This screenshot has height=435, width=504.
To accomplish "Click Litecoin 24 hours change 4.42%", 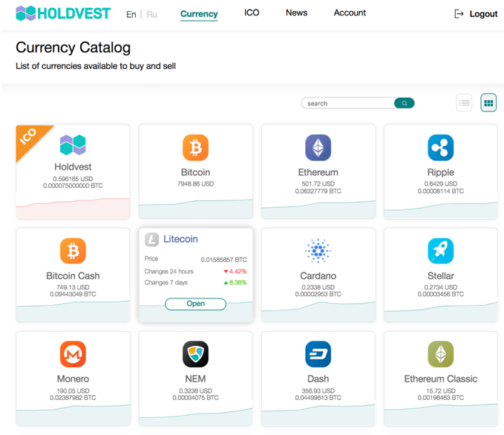I will [235, 272].
